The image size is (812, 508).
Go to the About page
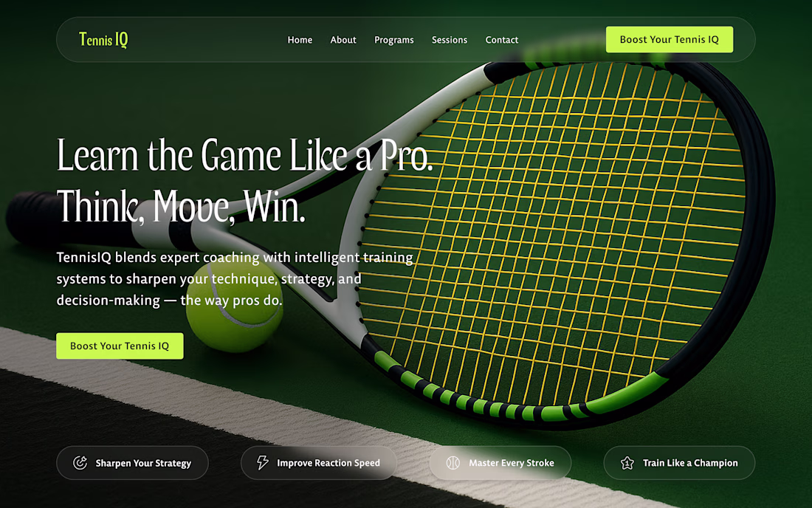tap(343, 40)
